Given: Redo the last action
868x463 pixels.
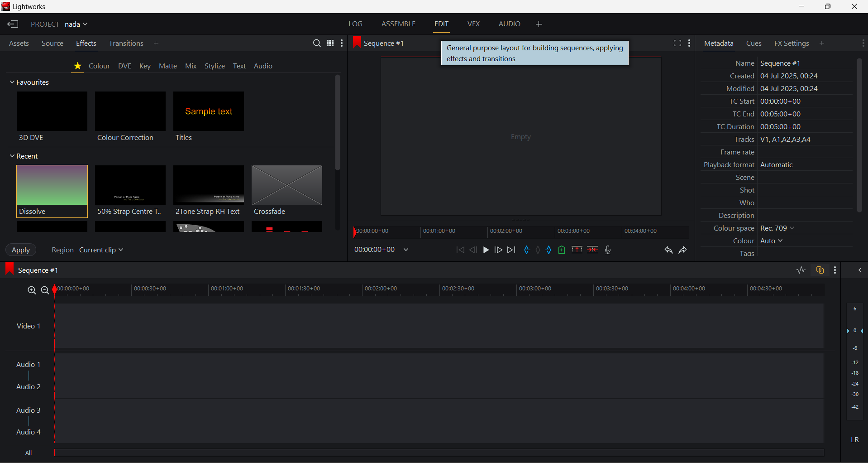Looking at the screenshot, I should click(x=683, y=251).
